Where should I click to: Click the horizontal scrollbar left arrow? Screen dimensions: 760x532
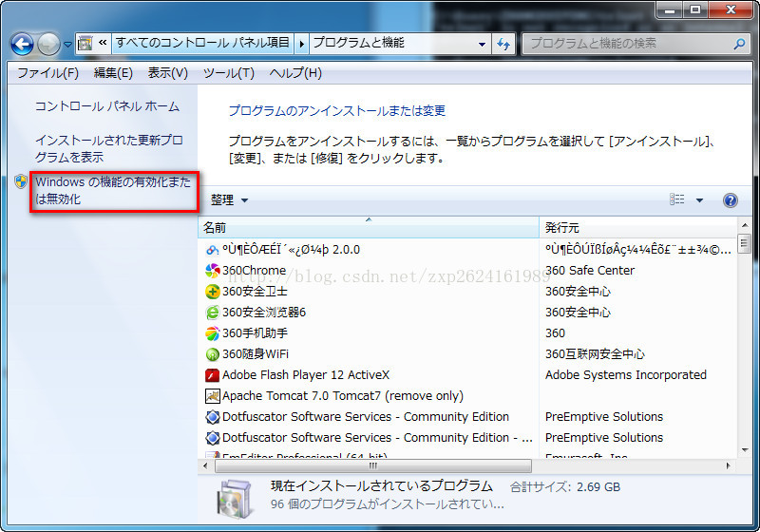point(205,466)
